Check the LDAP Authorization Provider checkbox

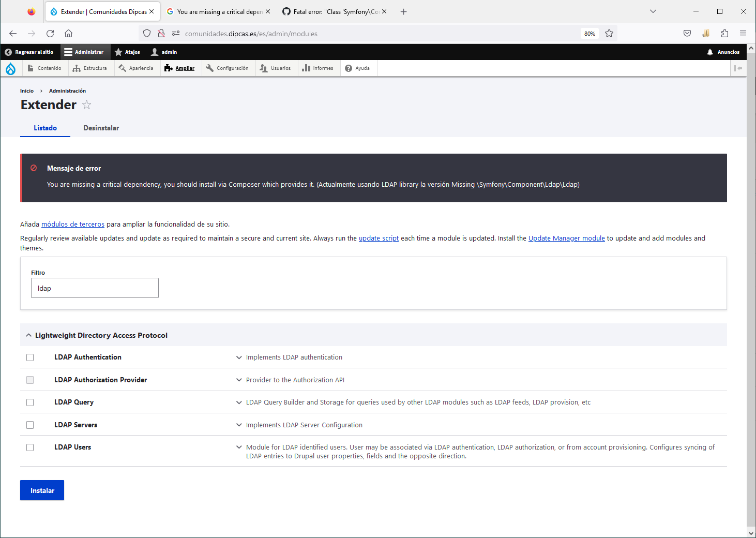[30, 380]
